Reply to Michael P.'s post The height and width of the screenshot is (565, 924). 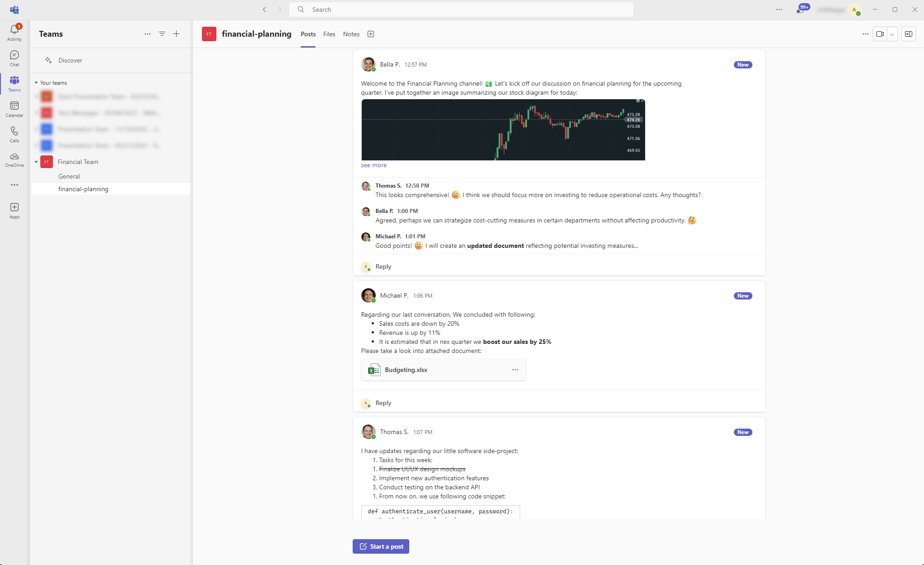(383, 403)
